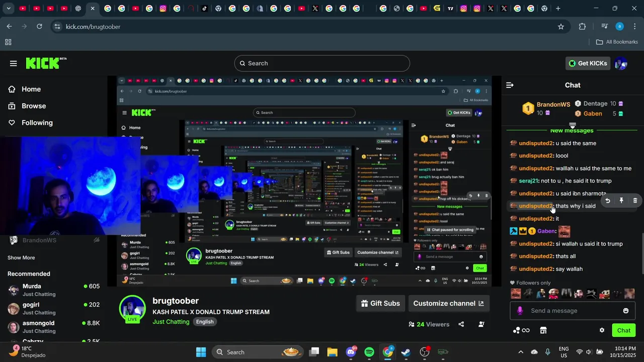Click BrandonWS in the gift leaderboard
This screenshot has width=644, height=362.
click(553, 105)
